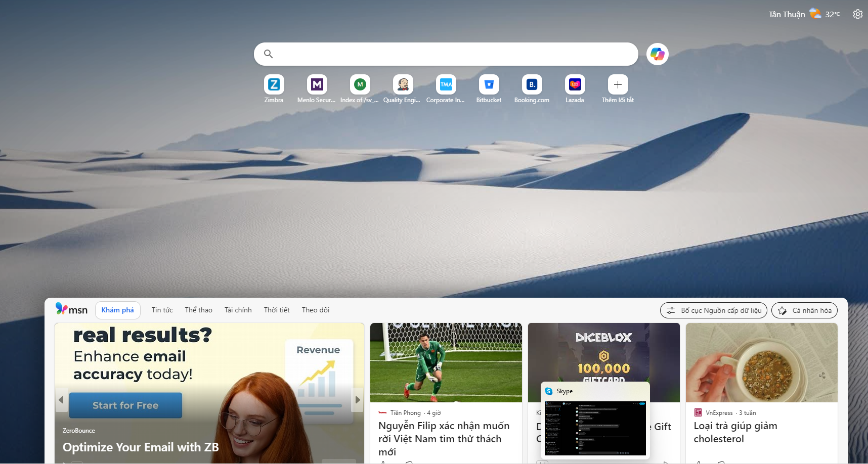Click the Copilot icon beside search box
The width and height of the screenshot is (868, 464).
pos(657,54)
